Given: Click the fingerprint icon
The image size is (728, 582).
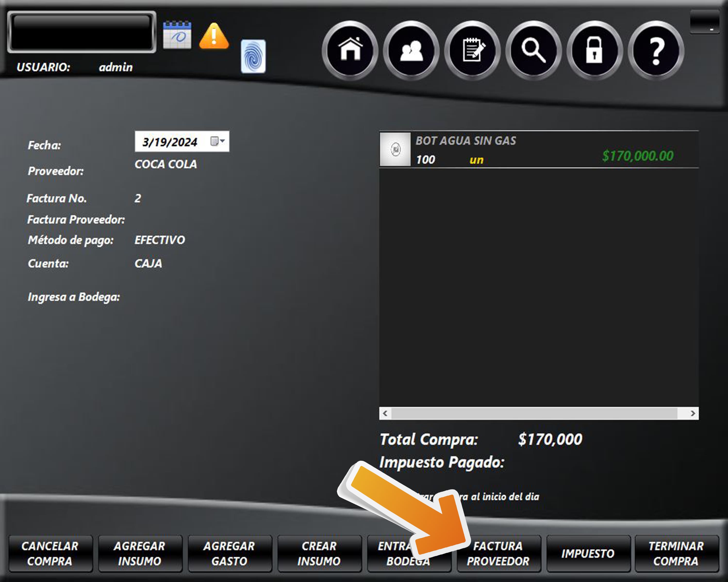Looking at the screenshot, I should pos(253,56).
